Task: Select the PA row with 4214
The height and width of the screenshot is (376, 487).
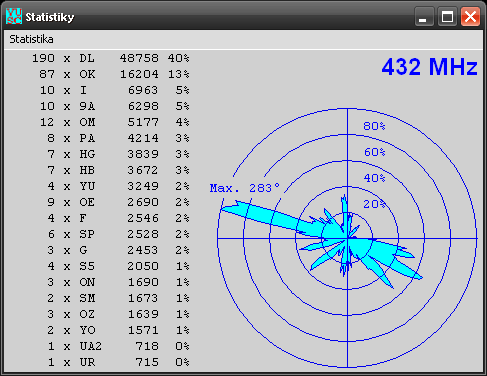Action: pyautogui.click(x=118, y=138)
